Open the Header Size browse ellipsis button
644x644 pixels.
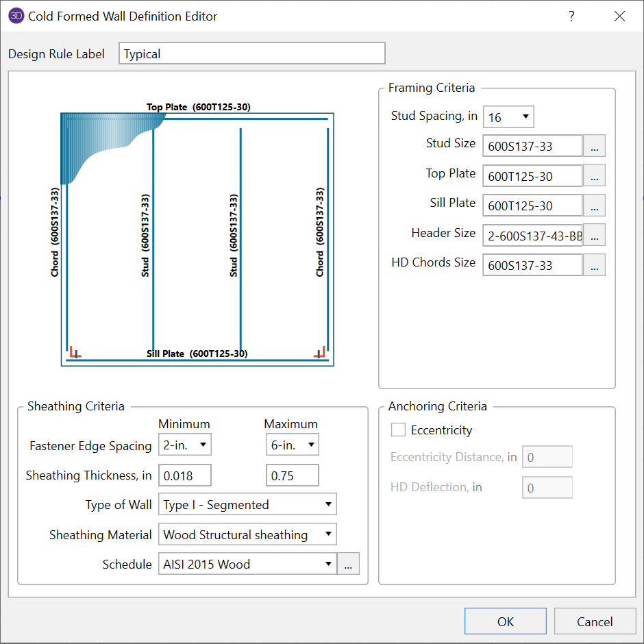(x=594, y=235)
